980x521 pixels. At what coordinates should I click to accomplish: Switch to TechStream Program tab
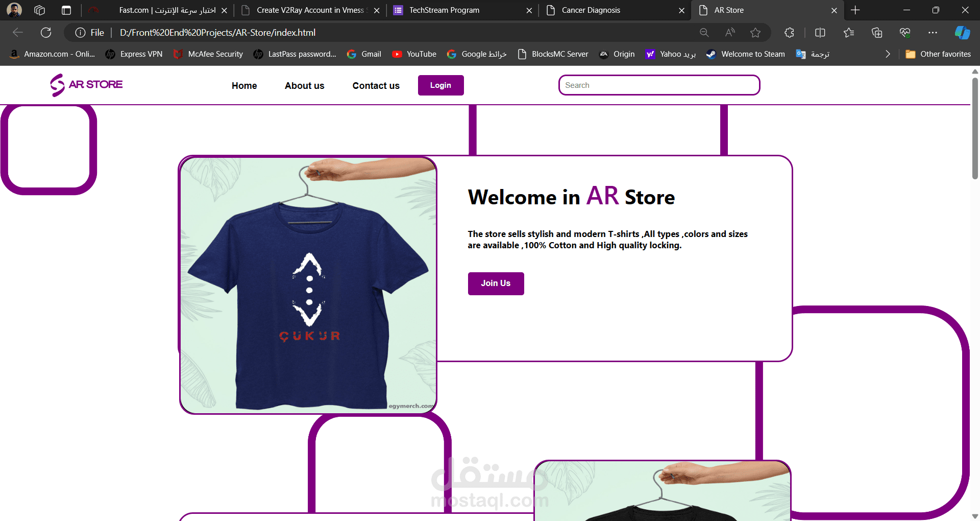(462, 10)
